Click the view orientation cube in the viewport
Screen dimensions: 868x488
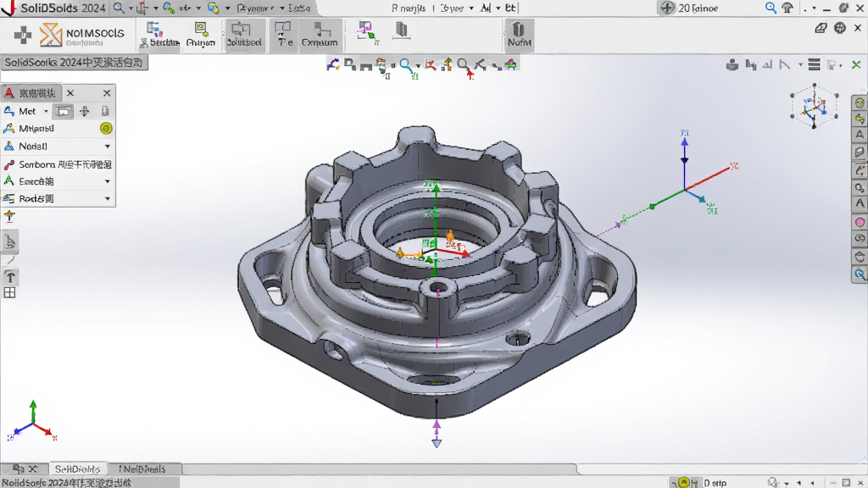[x=814, y=105]
